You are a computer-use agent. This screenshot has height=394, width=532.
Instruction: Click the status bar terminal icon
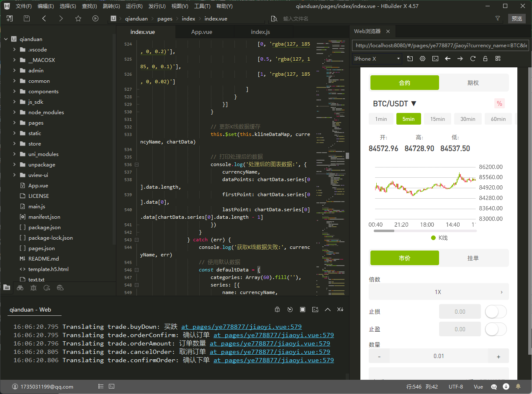coord(112,386)
